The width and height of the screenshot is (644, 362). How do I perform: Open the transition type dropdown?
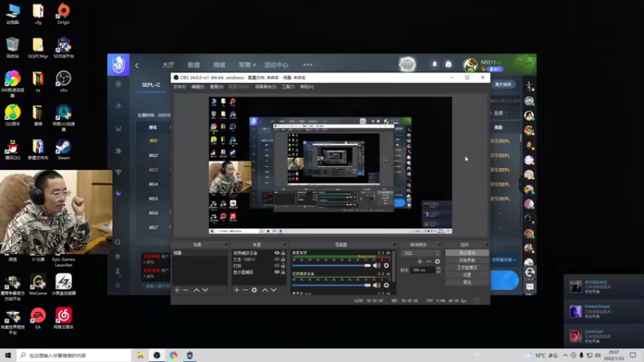(x=421, y=253)
